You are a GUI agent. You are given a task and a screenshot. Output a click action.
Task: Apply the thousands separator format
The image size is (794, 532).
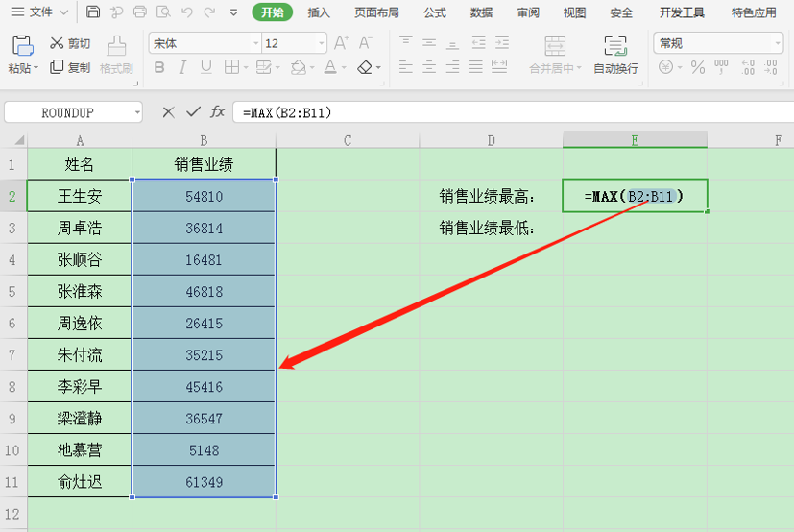click(721, 67)
